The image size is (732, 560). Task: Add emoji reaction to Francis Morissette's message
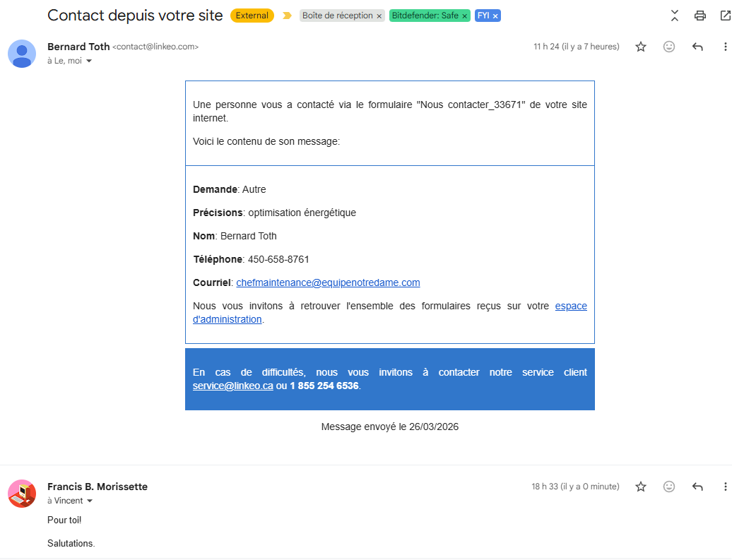[x=669, y=487]
